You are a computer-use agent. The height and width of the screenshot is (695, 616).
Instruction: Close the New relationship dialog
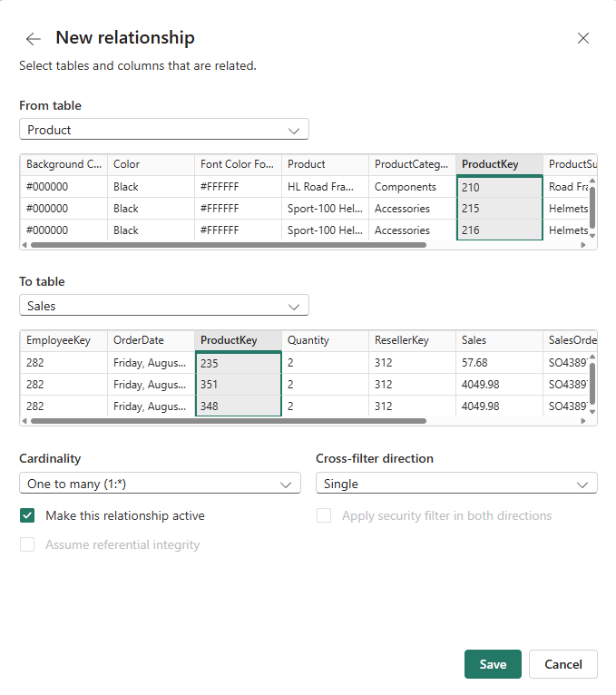pos(583,38)
